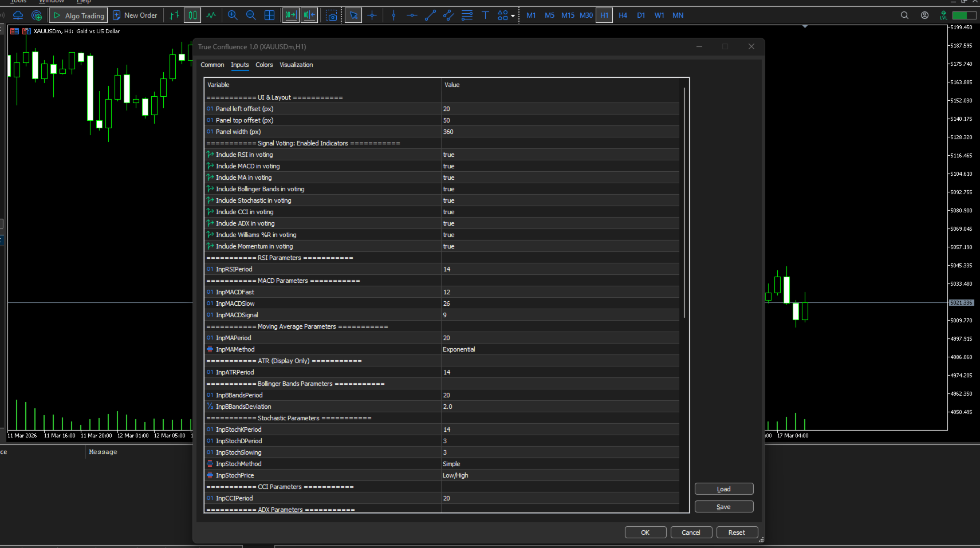980x548 pixels.
Task: Click the Algo Trading button
Action: (78, 15)
